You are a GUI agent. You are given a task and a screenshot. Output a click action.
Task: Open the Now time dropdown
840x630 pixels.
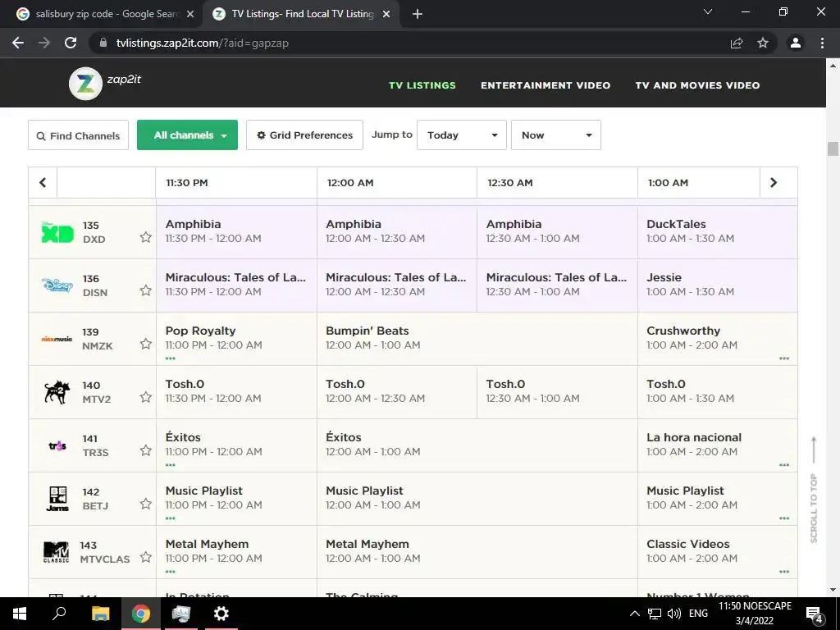pyautogui.click(x=556, y=135)
